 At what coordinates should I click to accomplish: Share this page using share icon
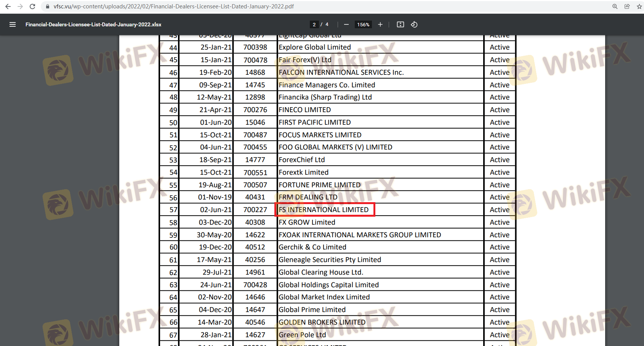point(627,6)
